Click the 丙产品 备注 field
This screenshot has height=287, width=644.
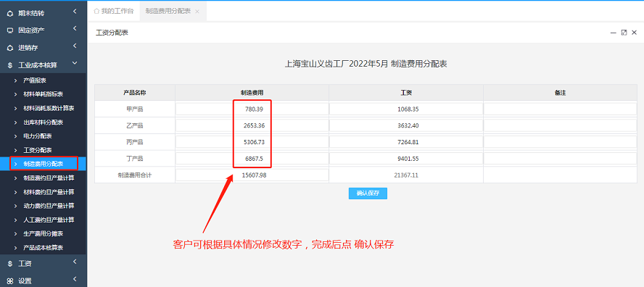(560, 142)
